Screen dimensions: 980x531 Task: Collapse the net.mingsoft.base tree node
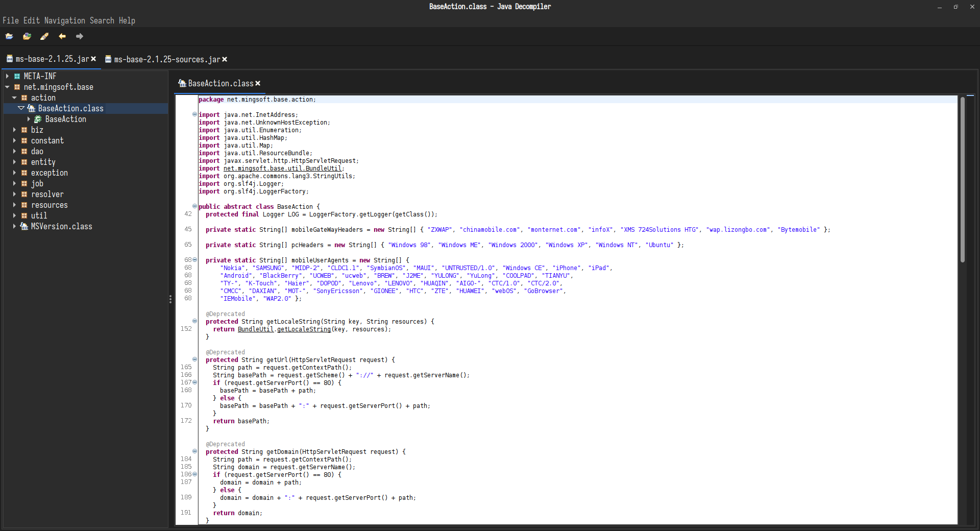[7, 87]
